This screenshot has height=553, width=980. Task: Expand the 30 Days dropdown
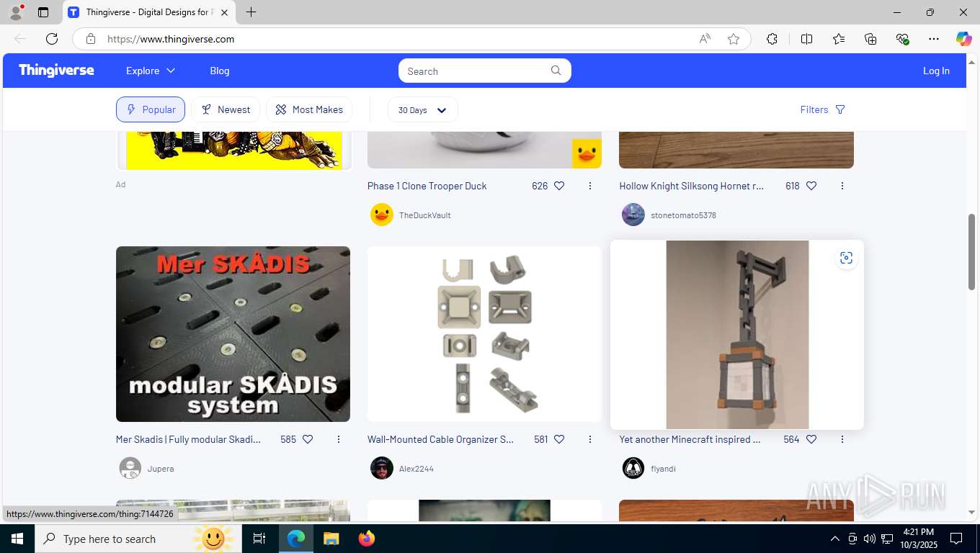click(422, 109)
